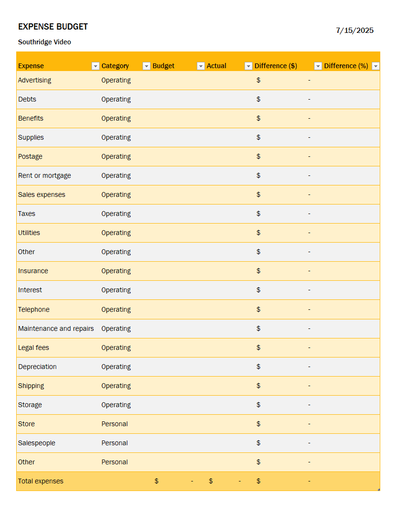
Task: Select the Rent or mortgage cell
Action: 44,175
